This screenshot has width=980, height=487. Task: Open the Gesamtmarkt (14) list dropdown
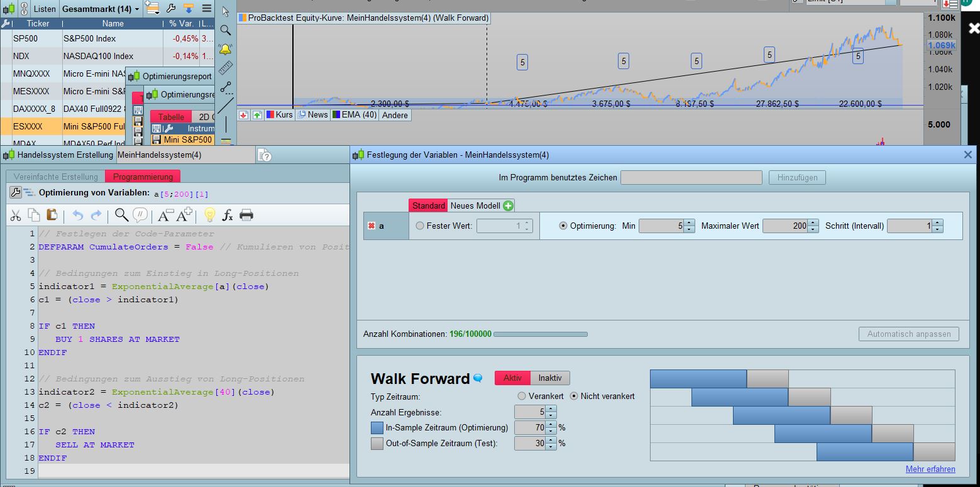click(x=101, y=9)
